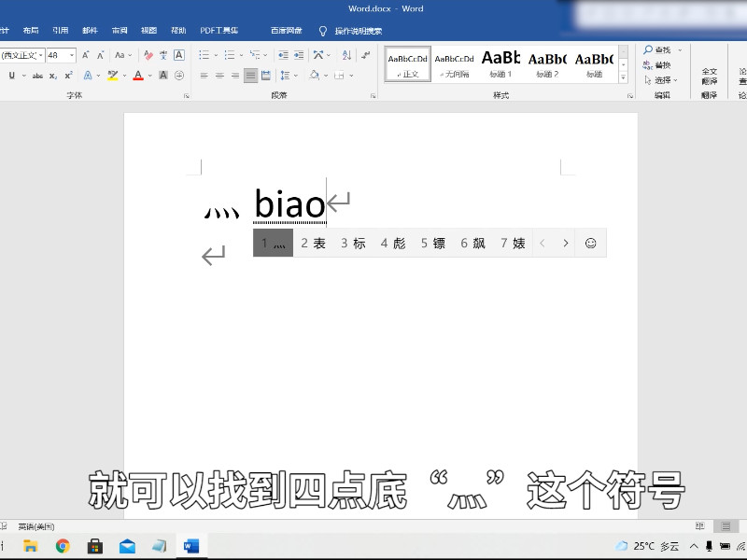The image size is (747, 560).
Task: Click the multilevel list icon
Action: tap(255, 55)
